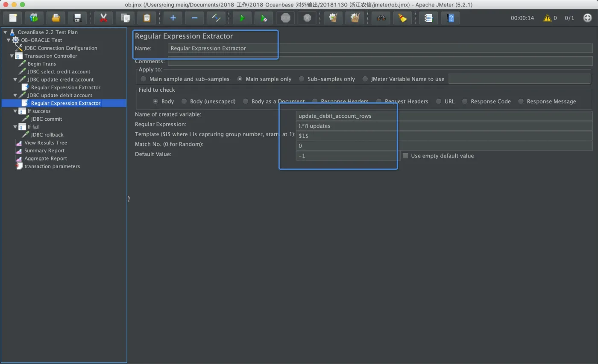Click the Shutdown test icon
The image size is (598, 364).
tap(307, 18)
